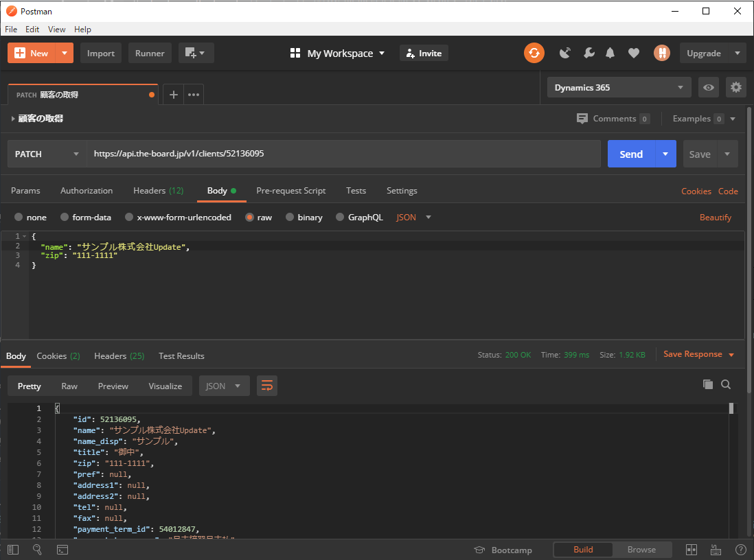The image size is (754, 560).
Task: Choose the GraphQL body radio button
Action: [340, 218]
